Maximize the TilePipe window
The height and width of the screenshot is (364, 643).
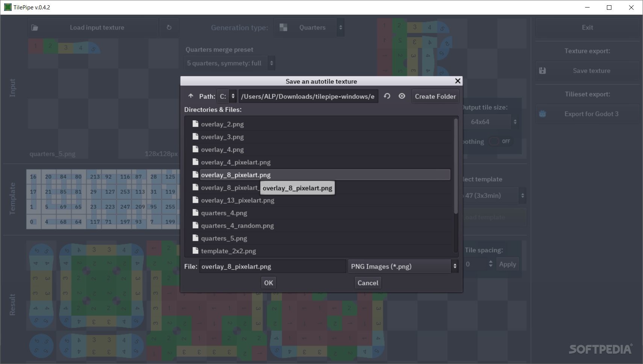(609, 7)
